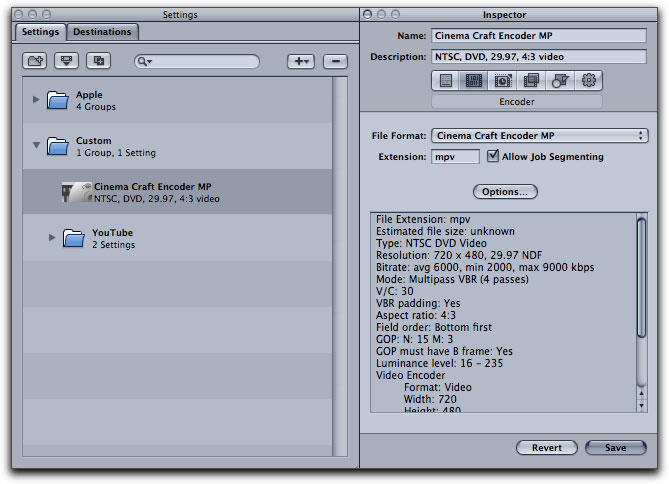Click the '4 Groups' label under Apple
Screen dimensions: 669x484
coord(96,107)
